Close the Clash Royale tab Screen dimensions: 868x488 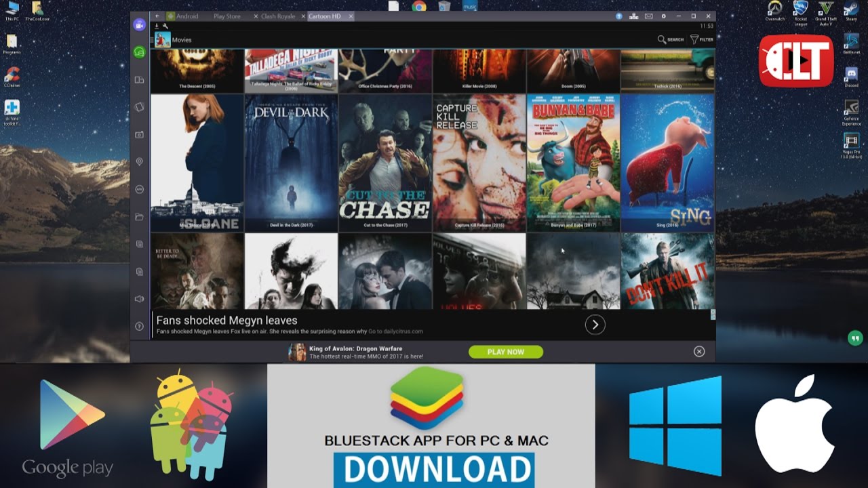(x=302, y=16)
